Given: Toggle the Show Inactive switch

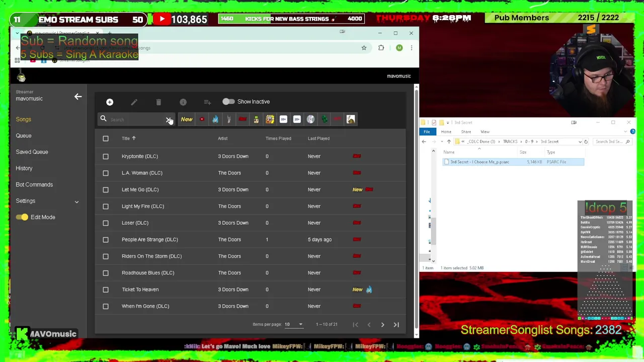Looking at the screenshot, I should click(x=228, y=102).
